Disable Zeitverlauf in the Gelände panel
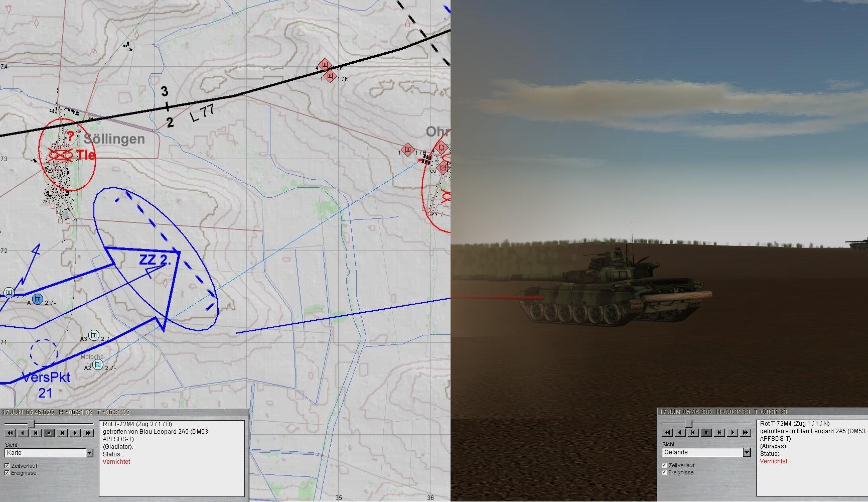868x502 pixels. click(x=664, y=465)
